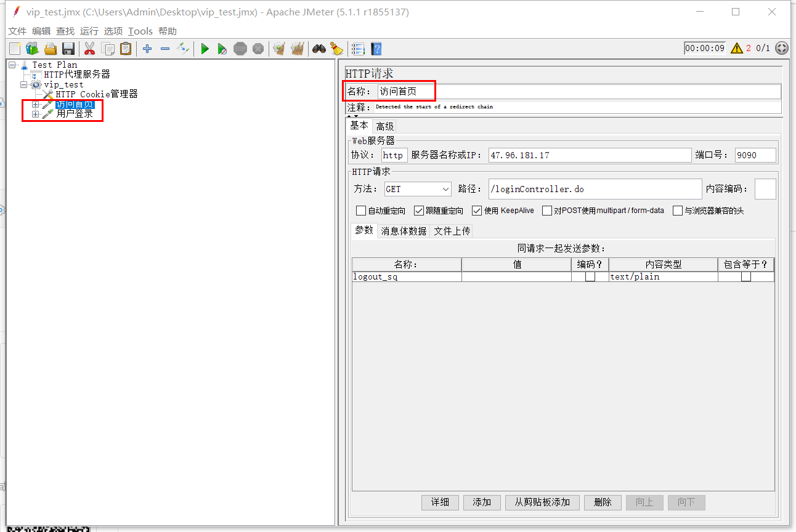Select HTTP代理服务器 in the tree
Screen dimensions: 796x532
pyautogui.click(x=77, y=75)
